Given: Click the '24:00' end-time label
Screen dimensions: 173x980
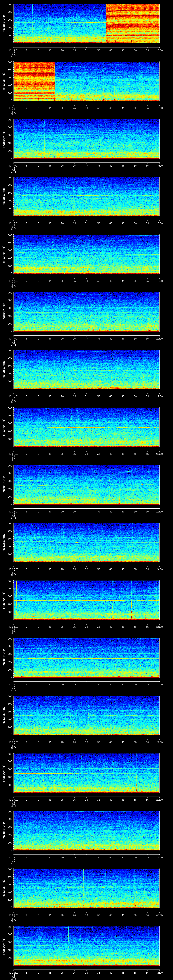Looking at the screenshot, I should 159,569.
